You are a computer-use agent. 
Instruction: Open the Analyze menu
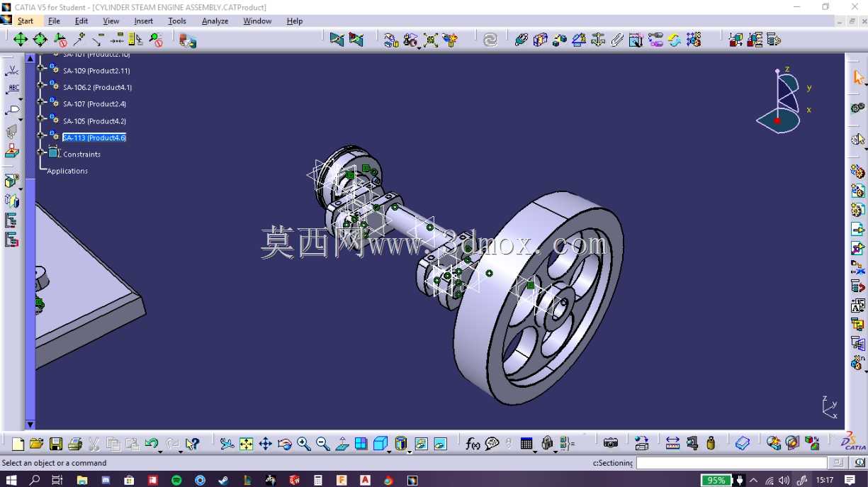pos(215,21)
